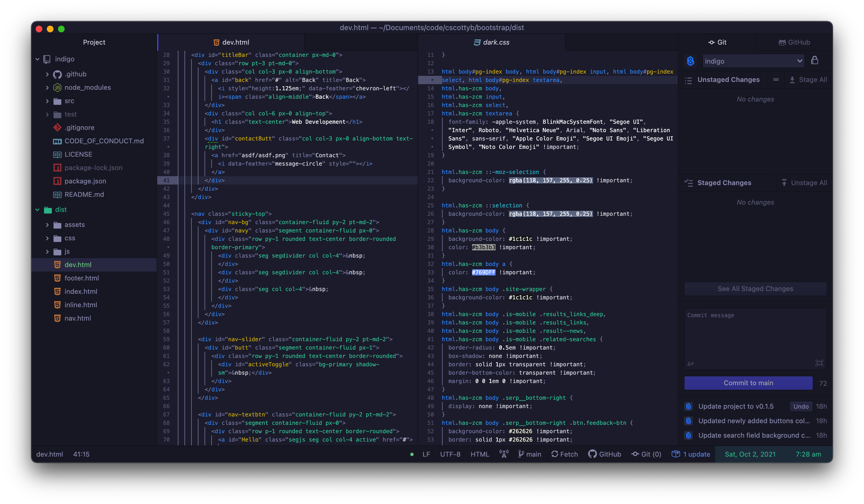Click the 1 update package indicator
The image size is (864, 504).
691,454
